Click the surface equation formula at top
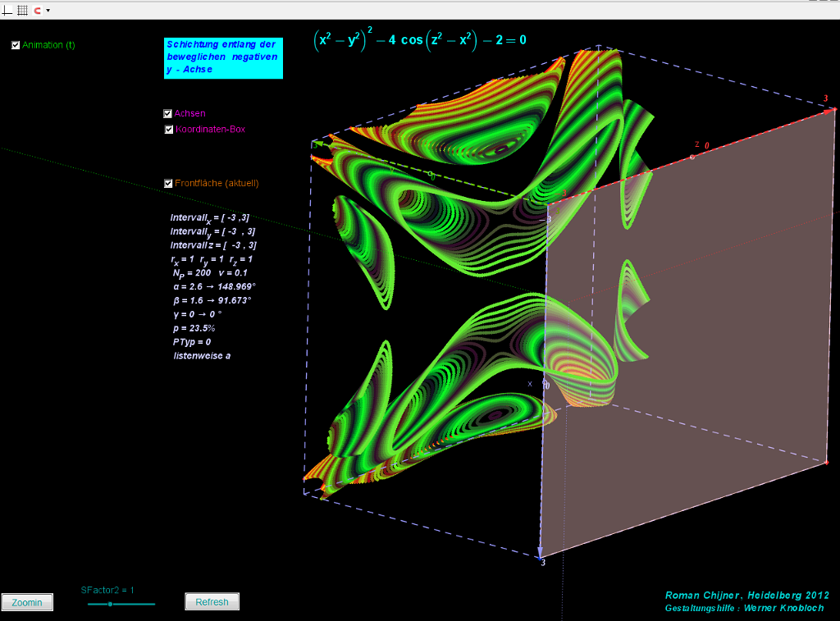Viewport: 840px width, 621px height. (419, 39)
